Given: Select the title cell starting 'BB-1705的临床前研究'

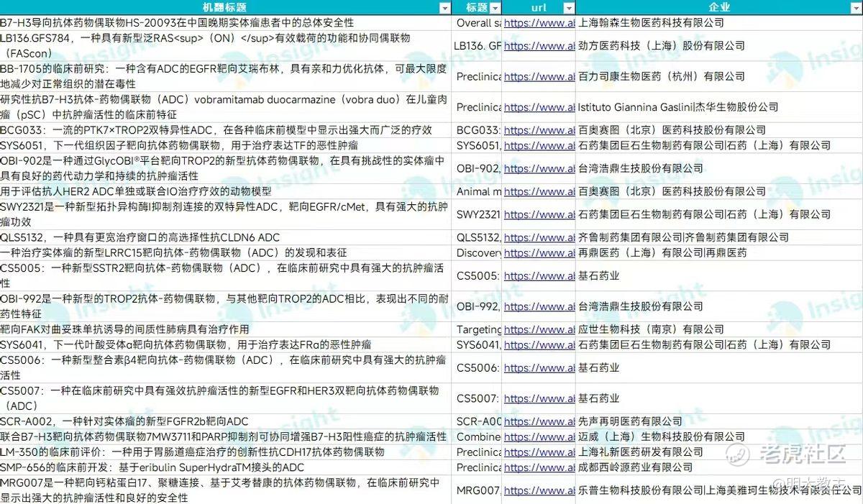Looking at the screenshot, I should (226, 77).
